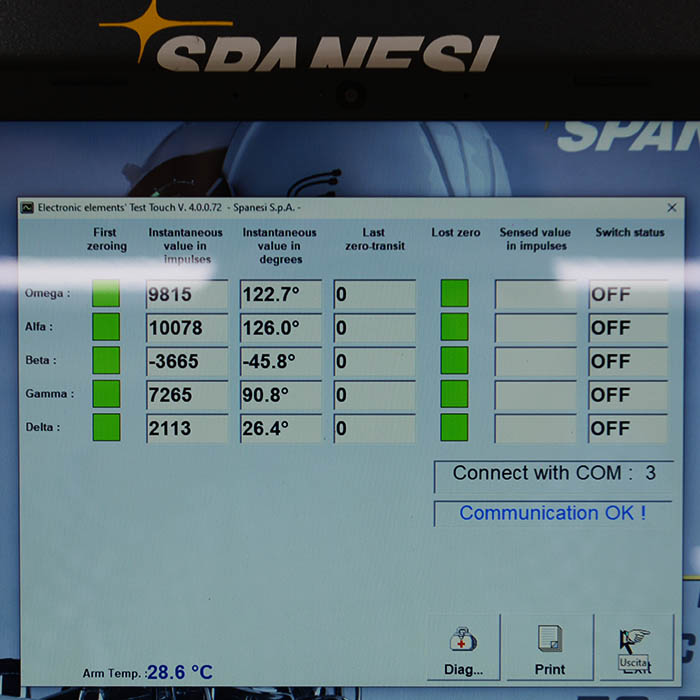Click Gamma lost zero green indicator
The image size is (700, 700).
454,394
